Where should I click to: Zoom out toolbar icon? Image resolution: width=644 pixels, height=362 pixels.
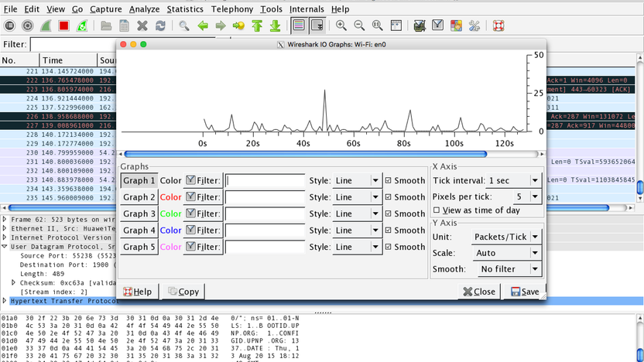359,26
